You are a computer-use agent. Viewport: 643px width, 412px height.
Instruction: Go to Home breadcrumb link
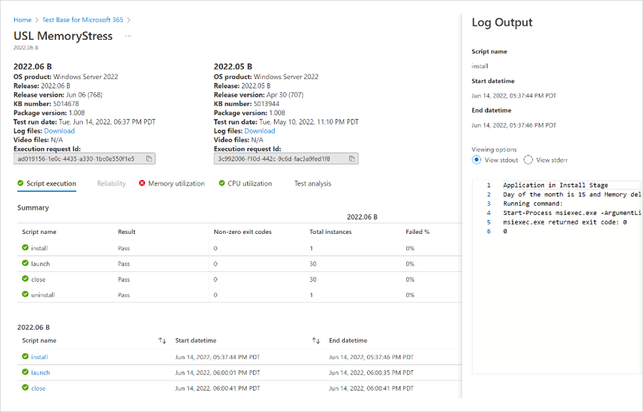click(22, 20)
